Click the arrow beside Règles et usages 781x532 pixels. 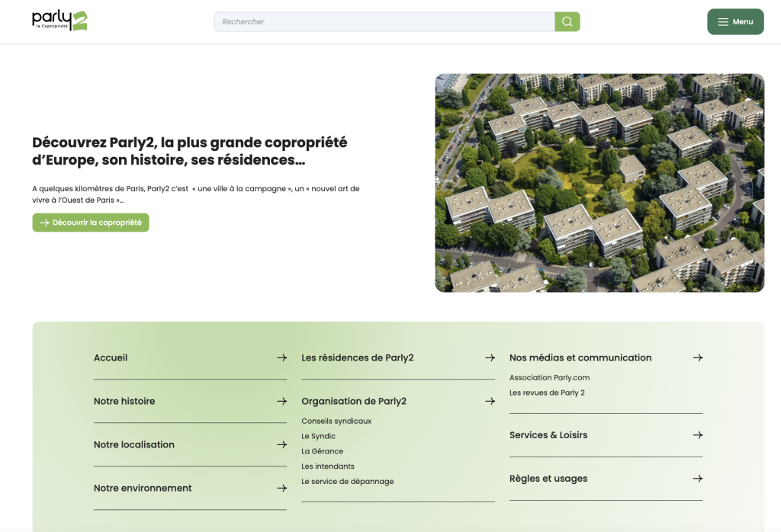pyautogui.click(x=697, y=479)
